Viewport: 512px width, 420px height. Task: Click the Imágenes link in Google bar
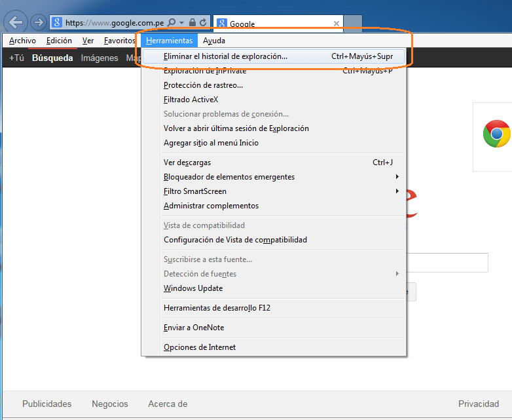(x=100, y=58)
